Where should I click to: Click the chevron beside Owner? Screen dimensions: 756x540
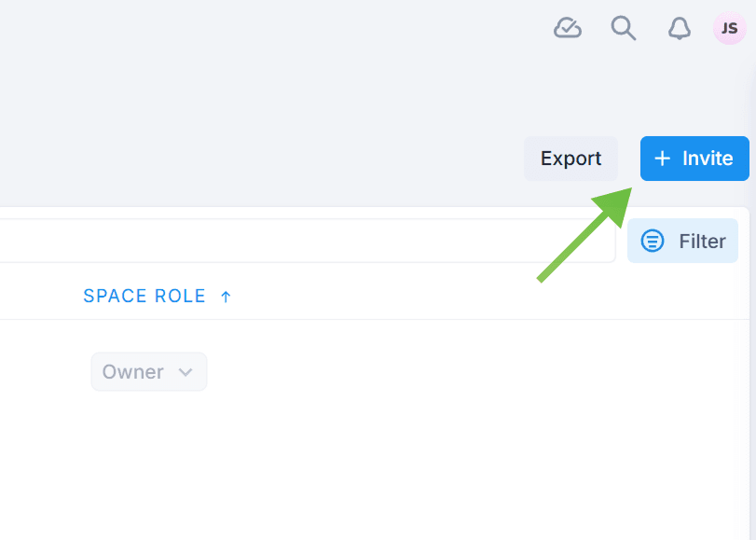(x=186, y=372)
